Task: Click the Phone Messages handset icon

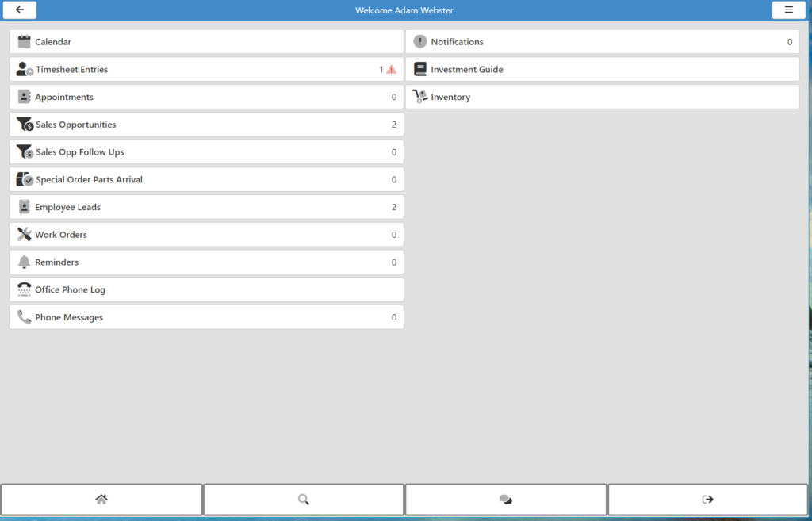Action: (x=23, y=316)
